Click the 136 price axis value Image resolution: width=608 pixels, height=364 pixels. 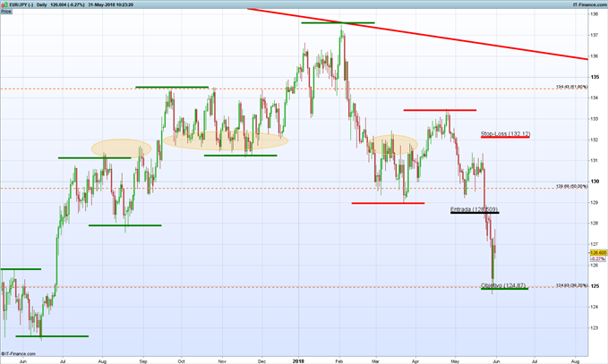coord(594,56)
